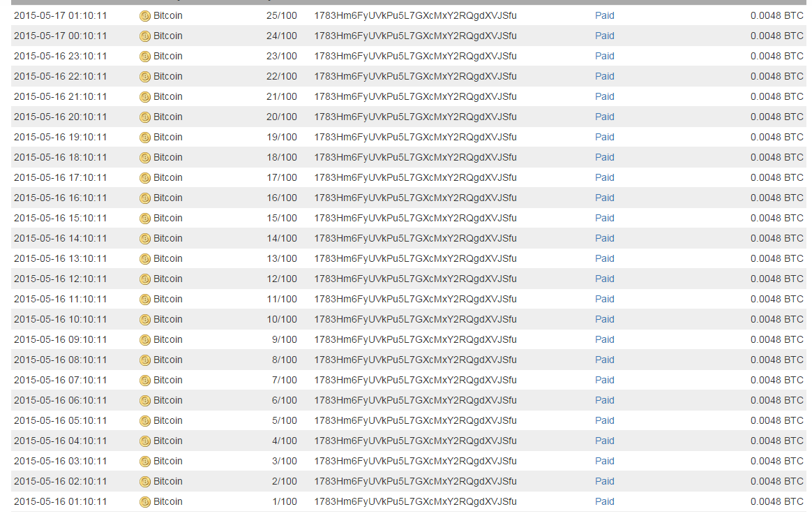This screenshot has height=516, width=812.
Task: Open the Paid link for payment 22/100
Action: tap(604, 76)
